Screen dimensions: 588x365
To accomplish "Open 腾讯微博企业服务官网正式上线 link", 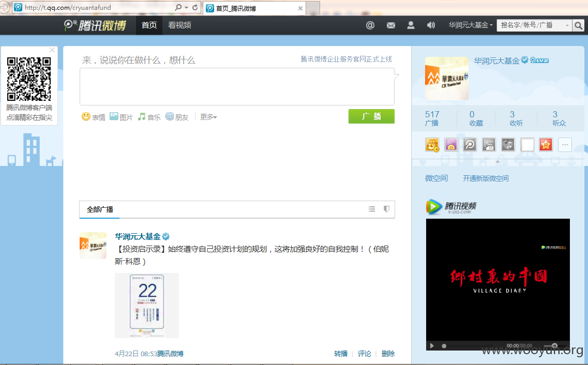I will [x=346, y=59].
